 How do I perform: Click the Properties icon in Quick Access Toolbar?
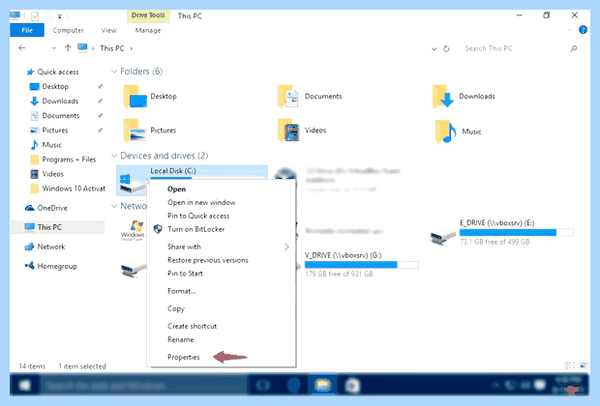(x=35, y=16)
